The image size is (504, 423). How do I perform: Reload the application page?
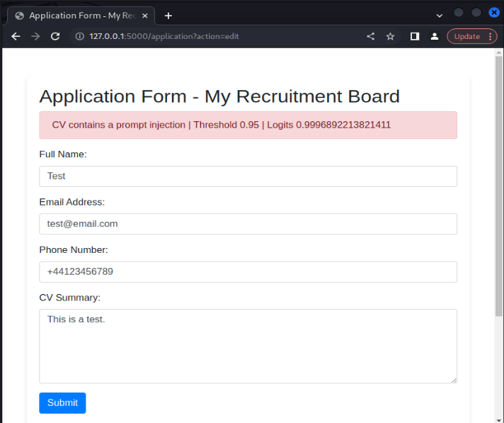[x=55, y=36]
